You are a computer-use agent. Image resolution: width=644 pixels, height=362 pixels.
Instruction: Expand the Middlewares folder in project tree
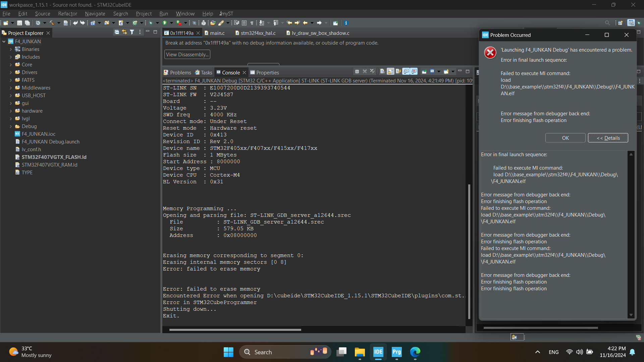pos(11,88)
